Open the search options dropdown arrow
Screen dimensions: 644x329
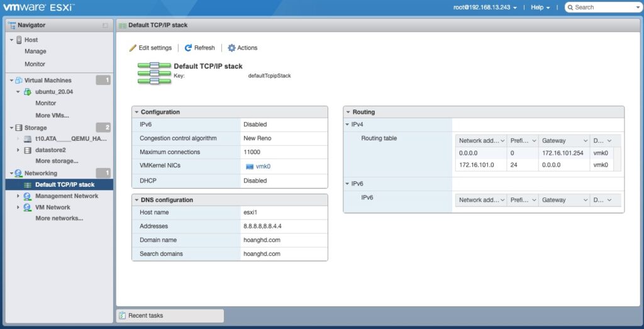tap(636, 8)
